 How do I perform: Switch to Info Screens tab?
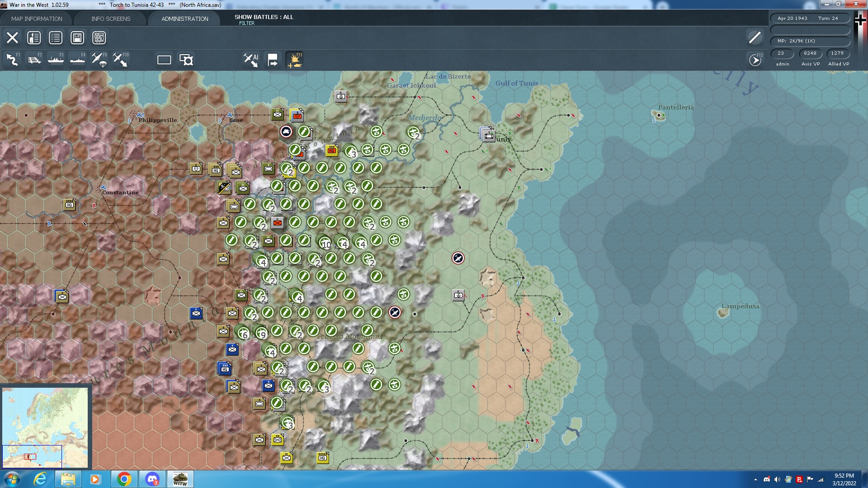click(x=111, y=19)
